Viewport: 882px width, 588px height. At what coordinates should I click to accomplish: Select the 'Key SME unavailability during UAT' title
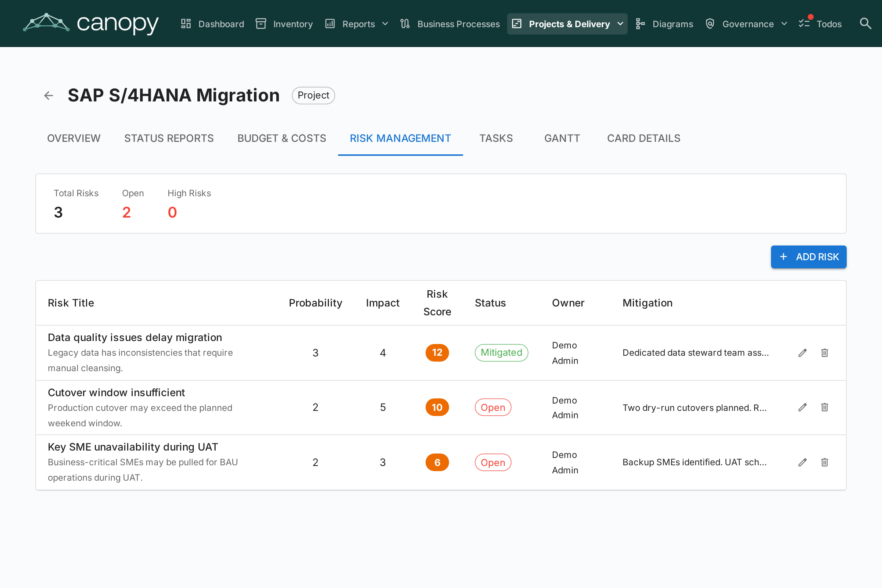[133, 447]
